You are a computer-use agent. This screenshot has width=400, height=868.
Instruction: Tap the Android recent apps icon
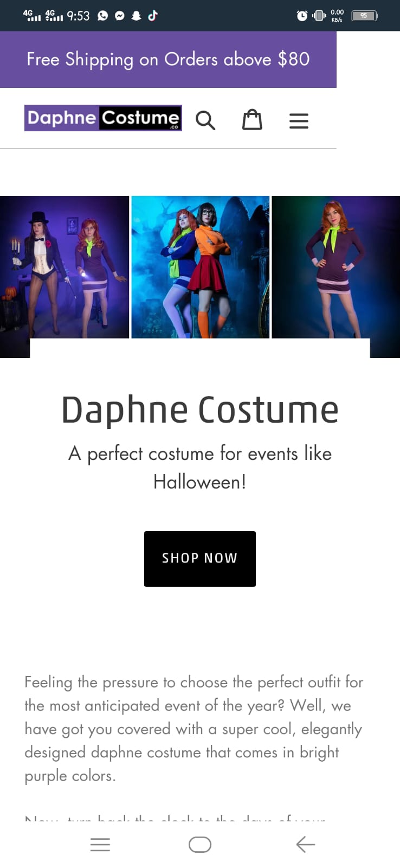(100, 845)
